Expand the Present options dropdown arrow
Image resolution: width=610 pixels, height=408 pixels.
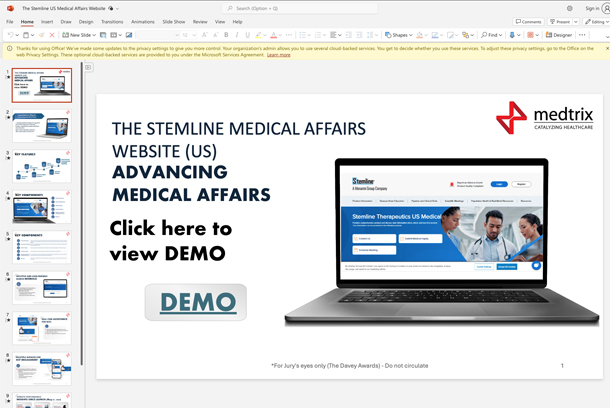tap(576, 22)
